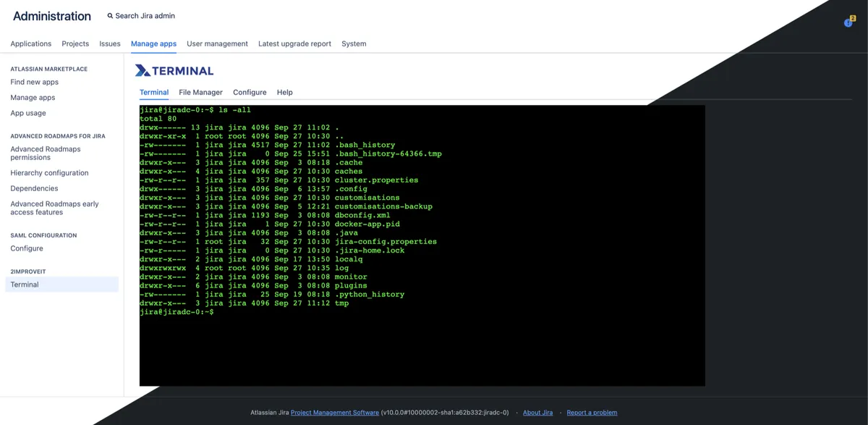Viewport: 868px width, 425px height.
Task: Click the jira-config.properties entry
Action: click(386, 242)
